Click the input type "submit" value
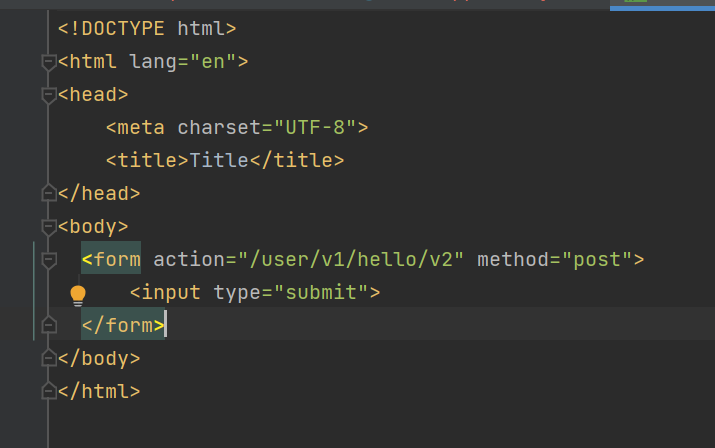715x448 pixels. [x=321, y=292]
